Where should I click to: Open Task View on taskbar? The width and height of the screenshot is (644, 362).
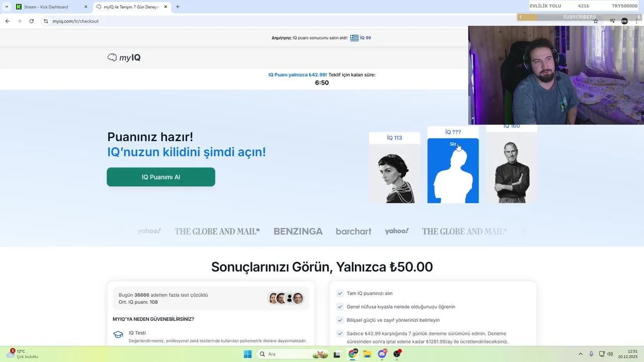(x=337, y=354)
